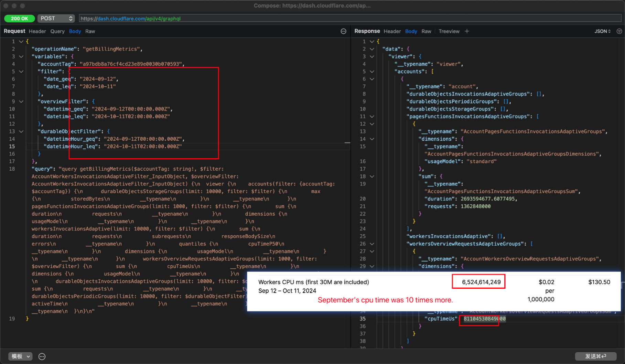625x364 pixels.
Task: Open the JSON format selector
Action: coord(602,31)
